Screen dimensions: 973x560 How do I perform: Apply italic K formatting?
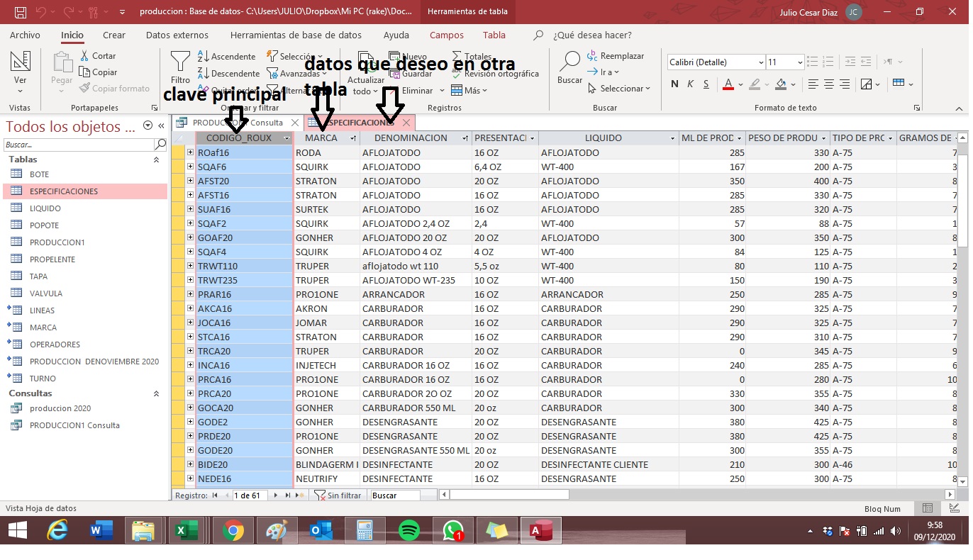point(690,84)
